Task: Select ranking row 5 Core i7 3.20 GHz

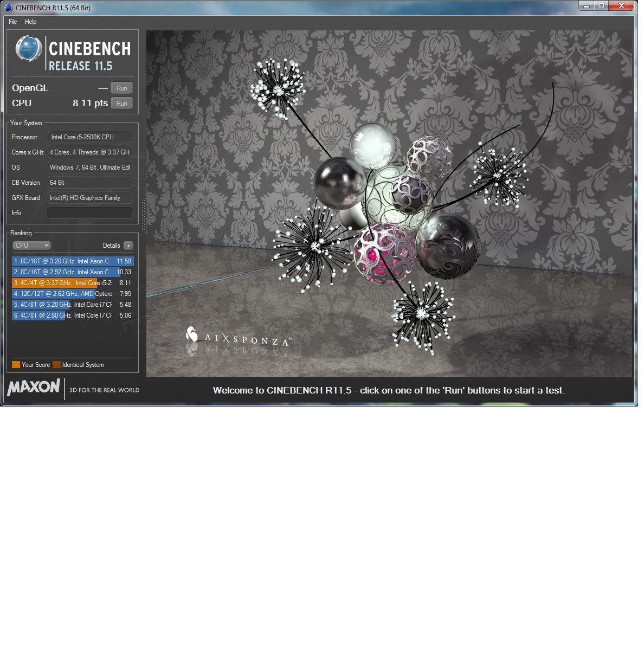Action: tap(73, 305)
